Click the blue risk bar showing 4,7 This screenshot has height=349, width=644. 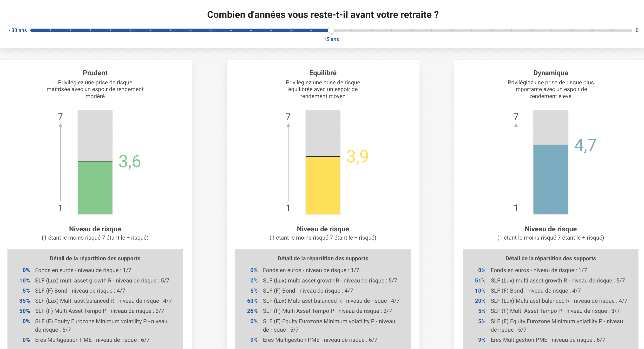coord(551,180)
